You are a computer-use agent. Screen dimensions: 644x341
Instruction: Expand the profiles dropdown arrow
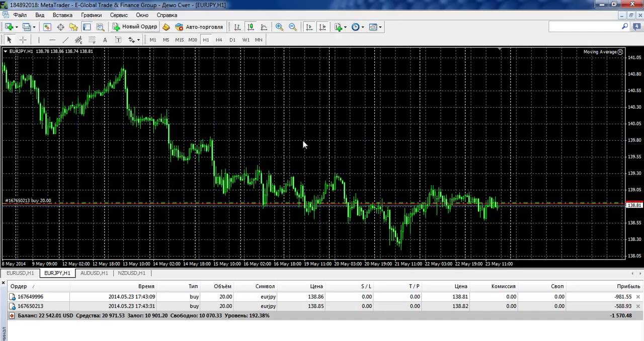(34, 27)
